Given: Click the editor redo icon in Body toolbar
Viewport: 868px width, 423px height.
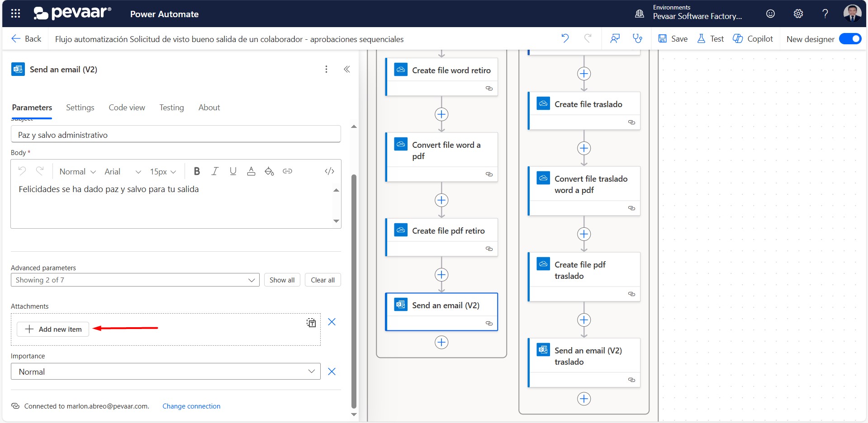Looking at the screenshot, I should point(40,171).
